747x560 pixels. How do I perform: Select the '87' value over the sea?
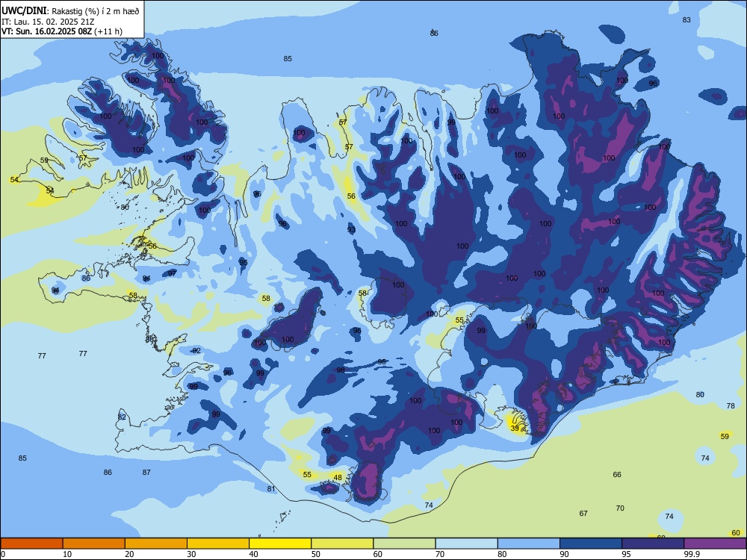click(x=146, y=473)
